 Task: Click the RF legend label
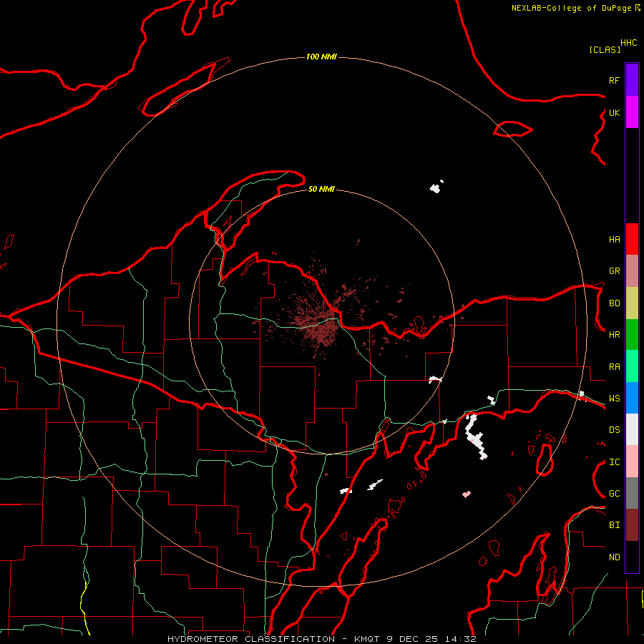(x=614, y=80)
